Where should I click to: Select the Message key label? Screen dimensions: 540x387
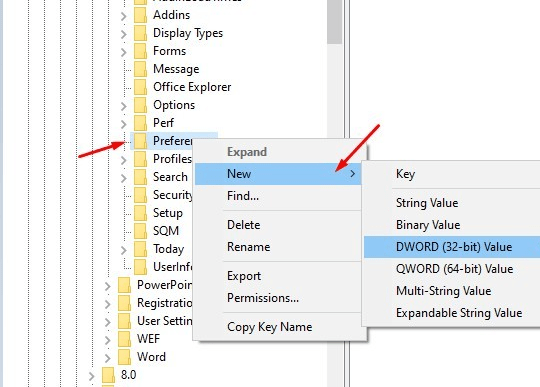tap(176, 69)
